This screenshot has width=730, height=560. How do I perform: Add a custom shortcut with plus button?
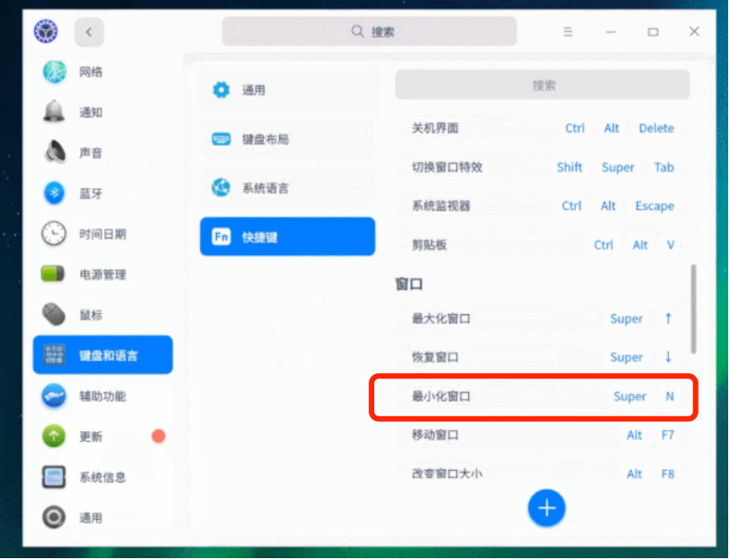click(x=547, y=507)
